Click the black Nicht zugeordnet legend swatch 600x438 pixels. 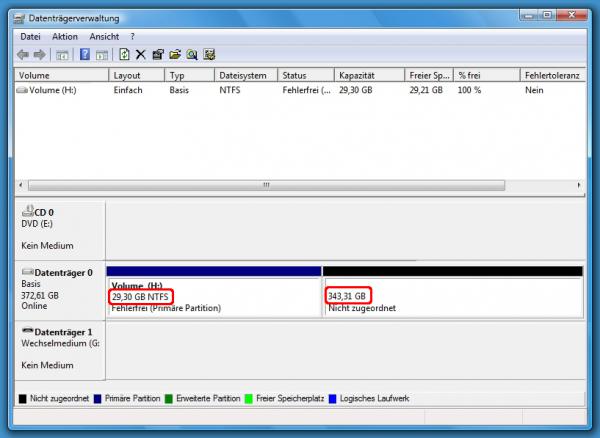click(x=23, y=399)
